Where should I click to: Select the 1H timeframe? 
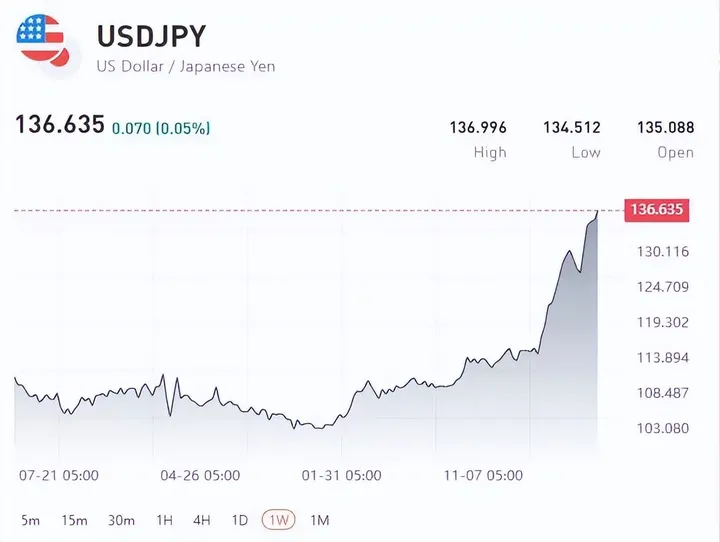(x=164, y=520)
